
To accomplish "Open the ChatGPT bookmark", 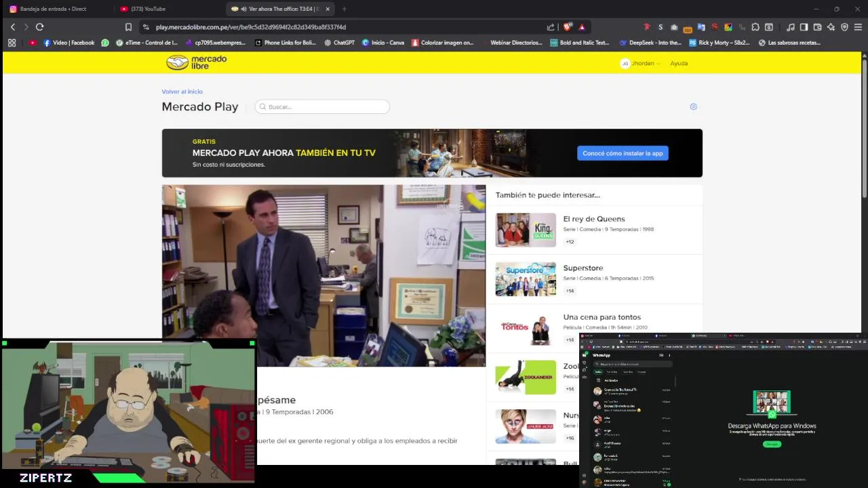I will (339, 43).
